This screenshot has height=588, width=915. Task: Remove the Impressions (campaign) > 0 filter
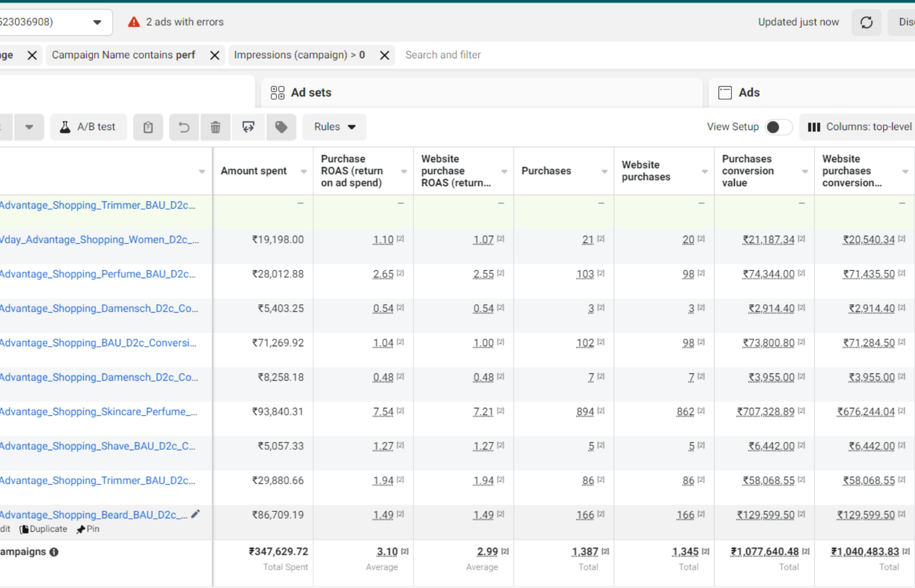coord(385,56)
